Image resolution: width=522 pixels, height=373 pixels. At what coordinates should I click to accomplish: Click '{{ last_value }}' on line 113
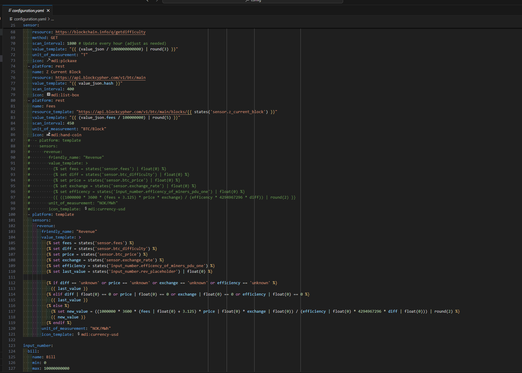69,289
